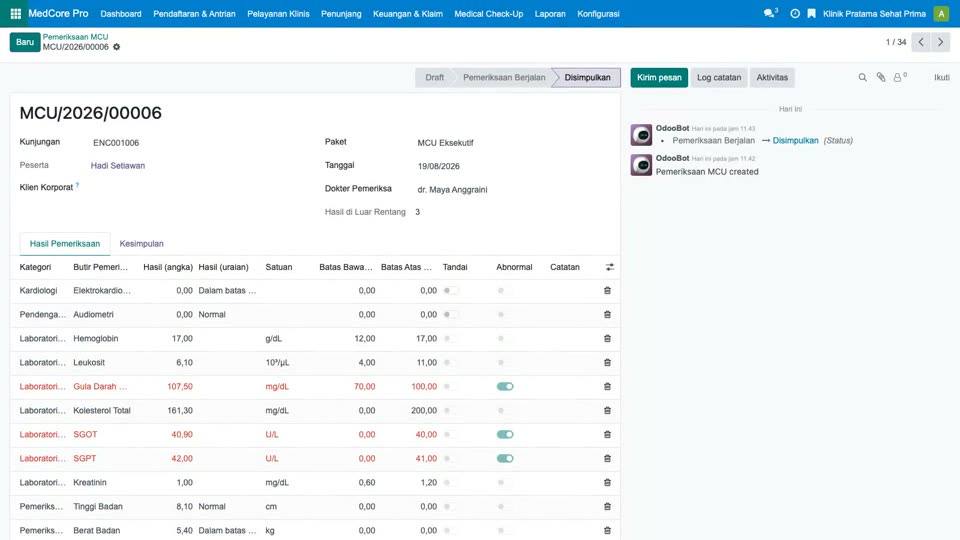Viewport: 960px width, 540px height.
Task: Click MedCore Pro brand name
Action: point(58,13)
